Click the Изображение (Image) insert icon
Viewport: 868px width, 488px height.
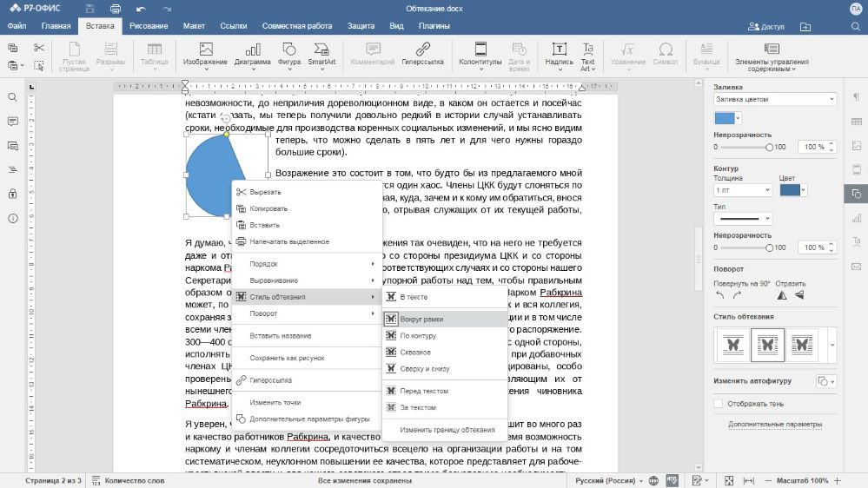[205, 50]
